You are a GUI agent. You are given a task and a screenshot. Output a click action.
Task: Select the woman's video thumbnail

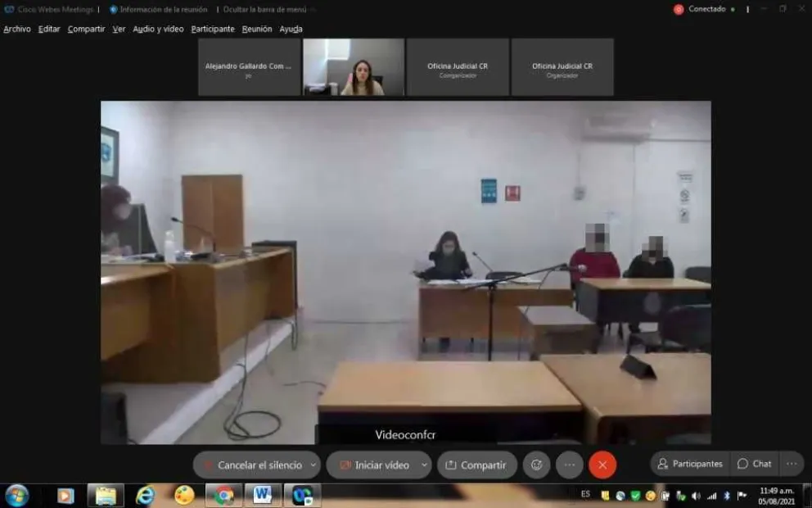click(x=354, y=67)
